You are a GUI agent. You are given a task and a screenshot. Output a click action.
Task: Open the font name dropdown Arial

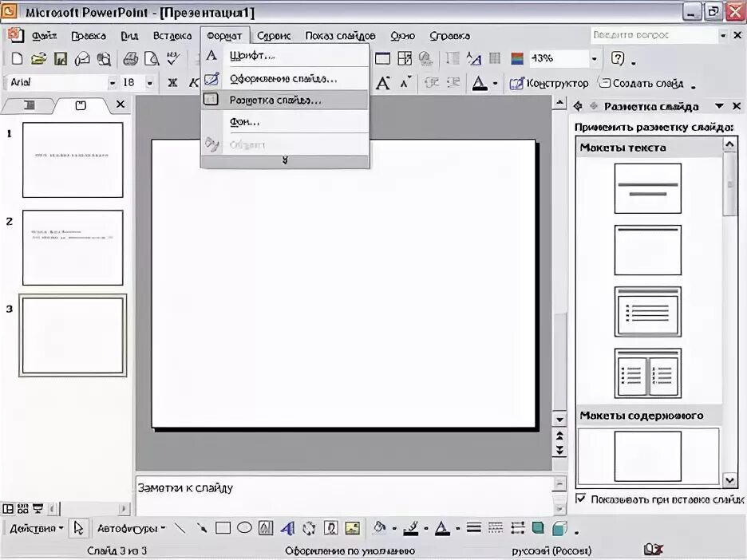(113, 83)
